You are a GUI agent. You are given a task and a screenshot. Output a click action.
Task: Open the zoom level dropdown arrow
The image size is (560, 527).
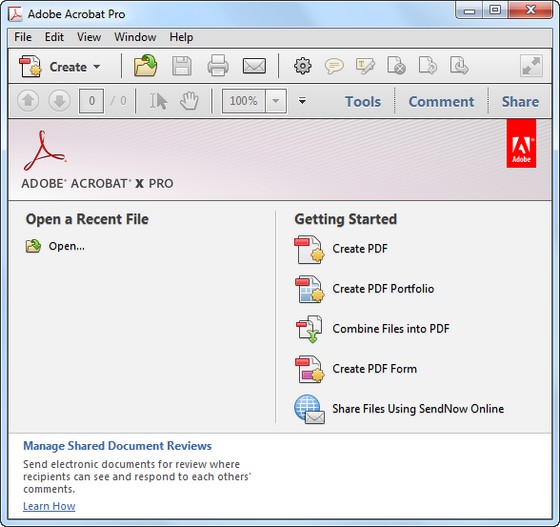click(x=276, y=101)
